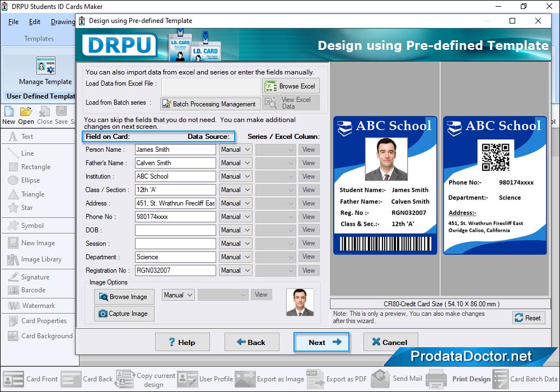
Task: Open Image Options Manual dropdown
Action: point(178,295)
